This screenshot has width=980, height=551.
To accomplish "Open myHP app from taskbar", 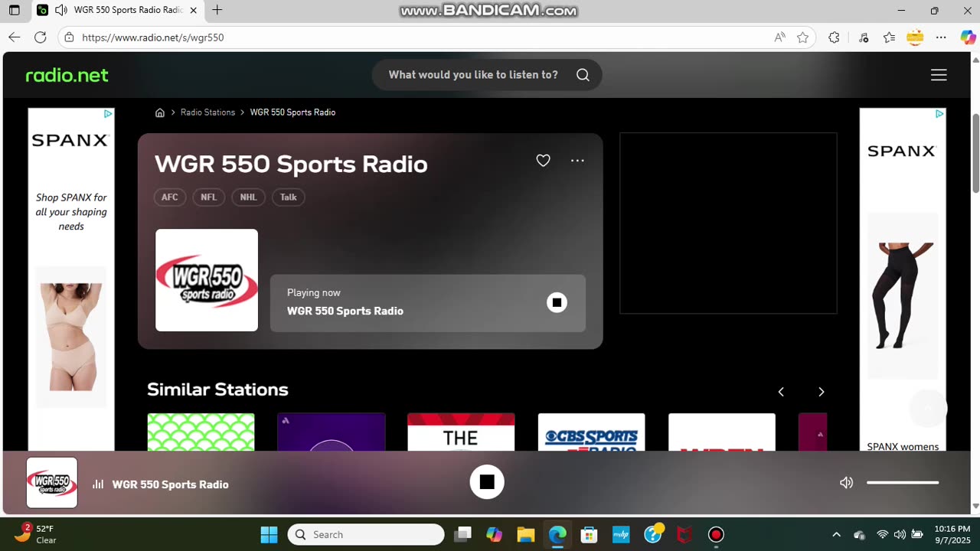I will click(621, 534).
